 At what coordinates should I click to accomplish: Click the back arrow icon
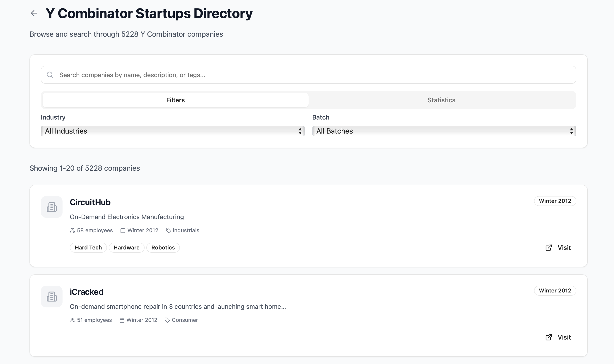pyautogui.click(x=34, y=13)
